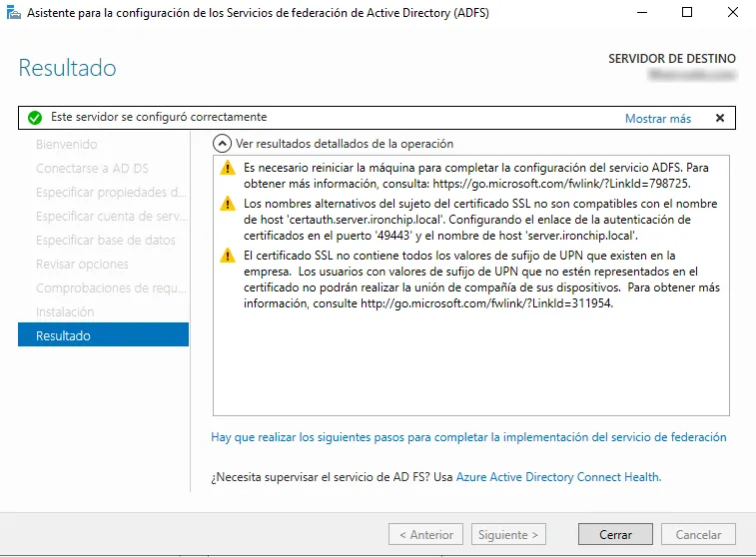Click the Siguiente button
Image resolution: width=756 pixels, height=557 pixels.
508,534
